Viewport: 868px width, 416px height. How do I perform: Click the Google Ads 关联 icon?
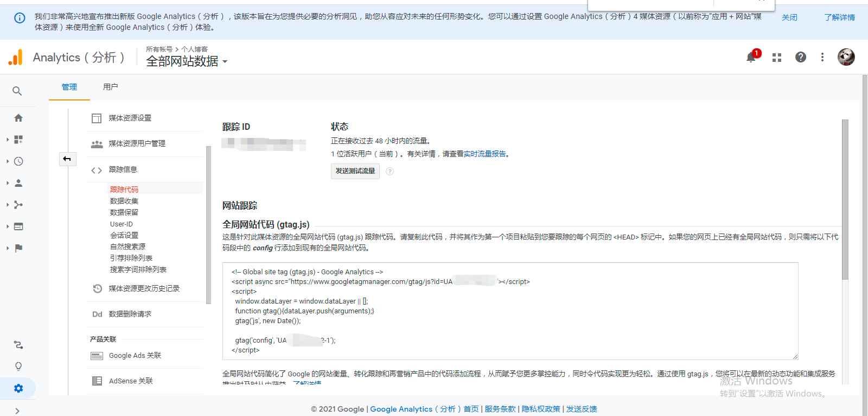pos(97,356)
